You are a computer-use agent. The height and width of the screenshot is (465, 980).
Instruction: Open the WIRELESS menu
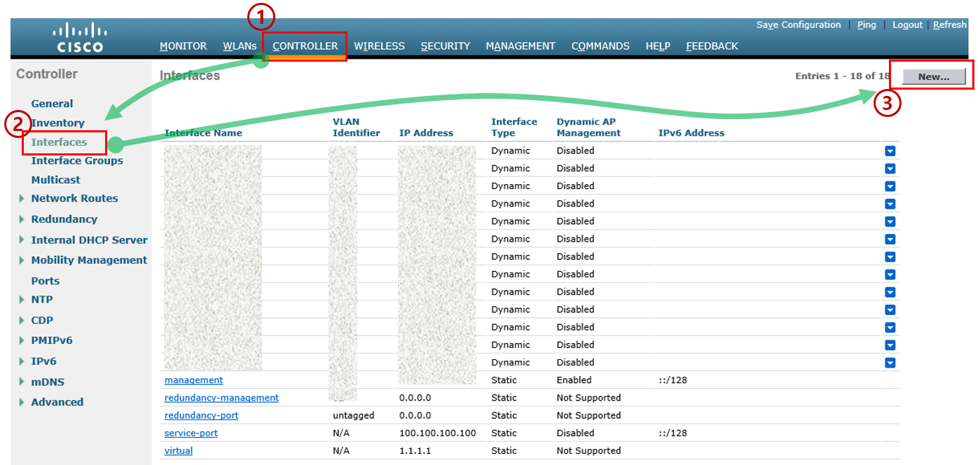pos(379,46)
